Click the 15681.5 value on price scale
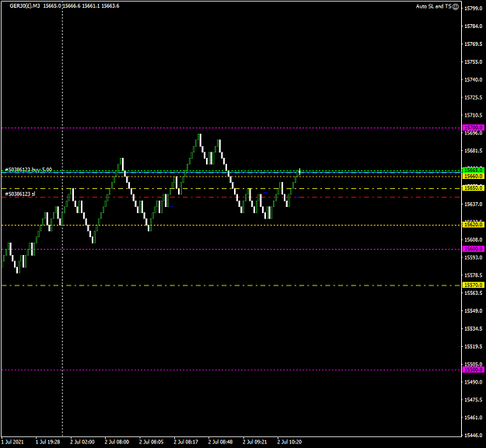The height and width of the screenshot is (448, 486). (x=473, y=151)
